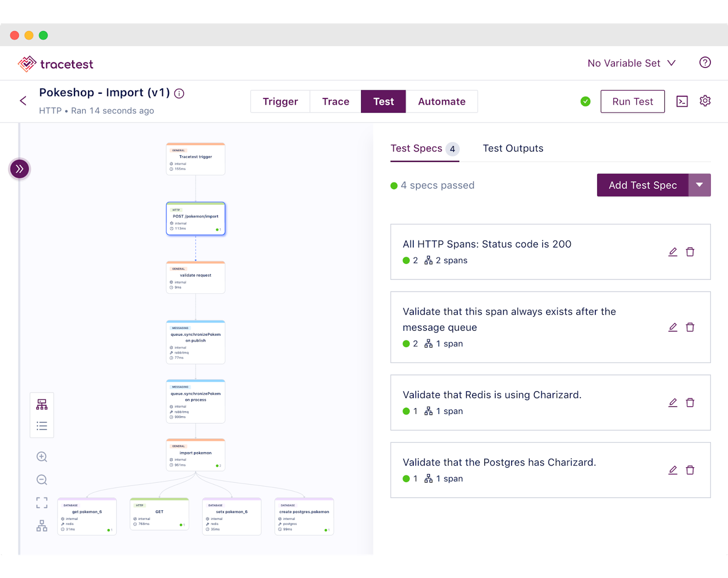Zoom in on the trace graph

(42, 457)
